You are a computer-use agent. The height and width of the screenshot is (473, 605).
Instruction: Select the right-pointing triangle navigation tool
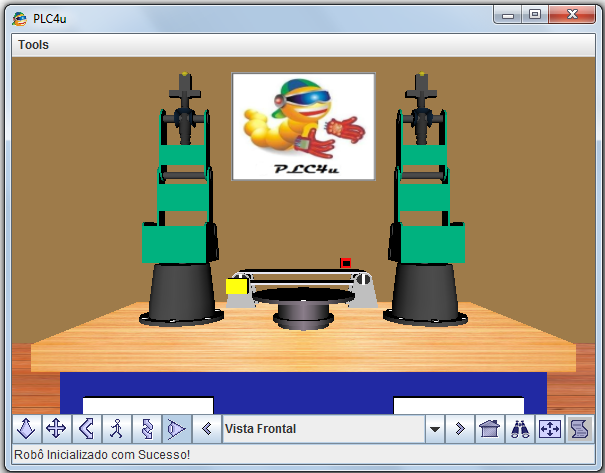pyautogui.click(x=176, y=429)
